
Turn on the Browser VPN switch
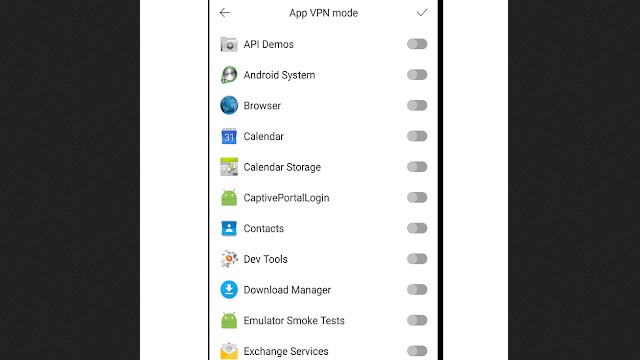pyautogui.click(x=417, y=105)
